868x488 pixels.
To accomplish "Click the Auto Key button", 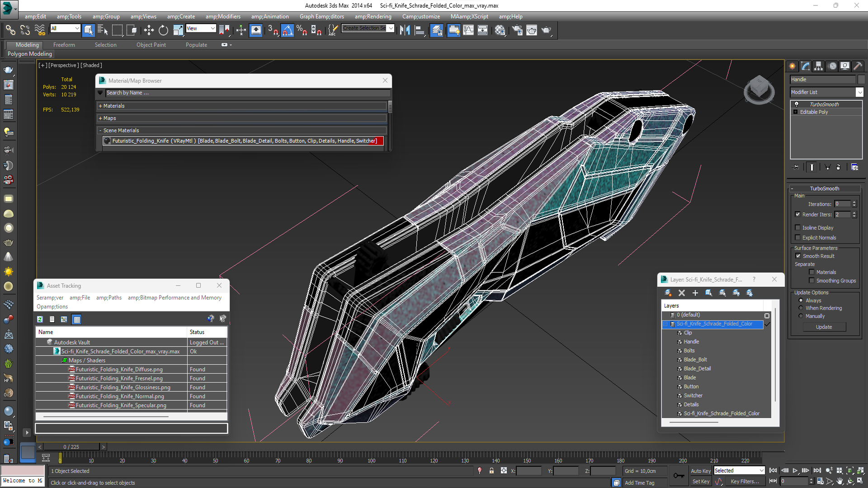I will click(x=700, y=470).
